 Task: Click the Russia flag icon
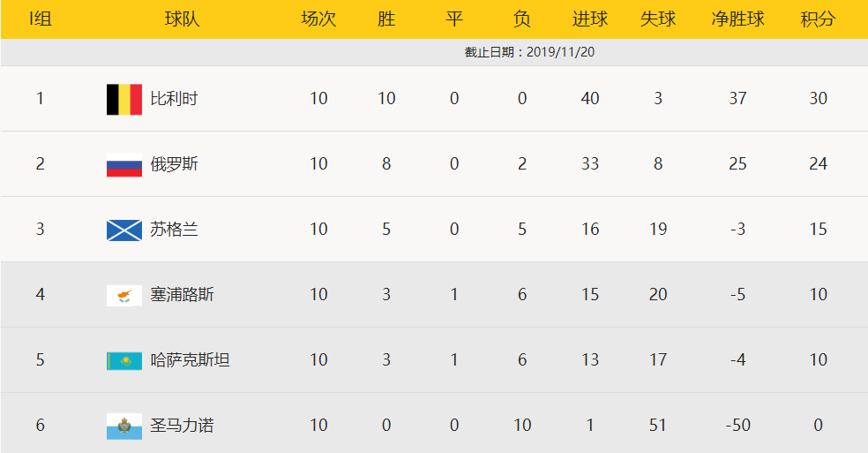124,164
